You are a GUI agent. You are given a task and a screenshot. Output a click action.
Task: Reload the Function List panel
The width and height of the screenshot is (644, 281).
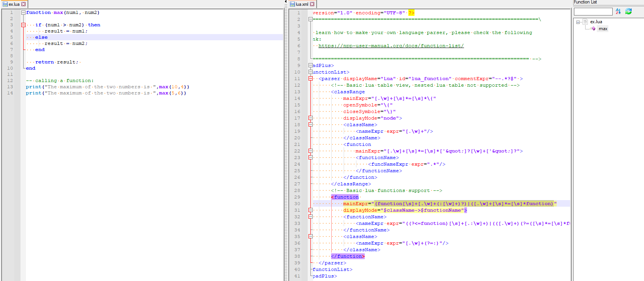coord(629,11)
